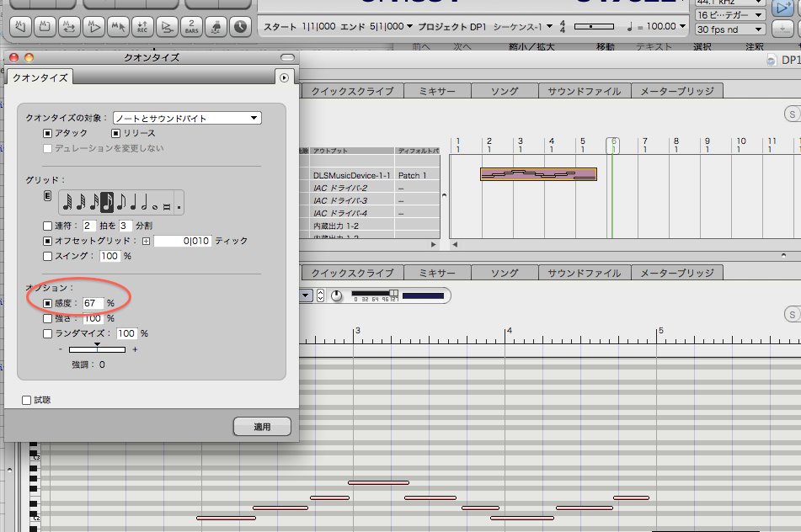Open ソング tab above the track list
Screen dimensions: 801x532
coord(505,92)
